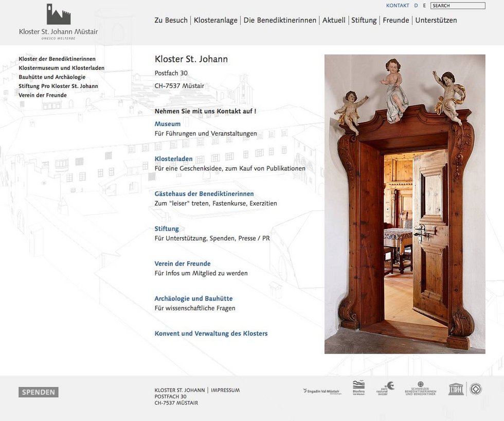504x421 pixels.
Task: Click the World Heritage emblem icon
Action: tap(476, 389)
